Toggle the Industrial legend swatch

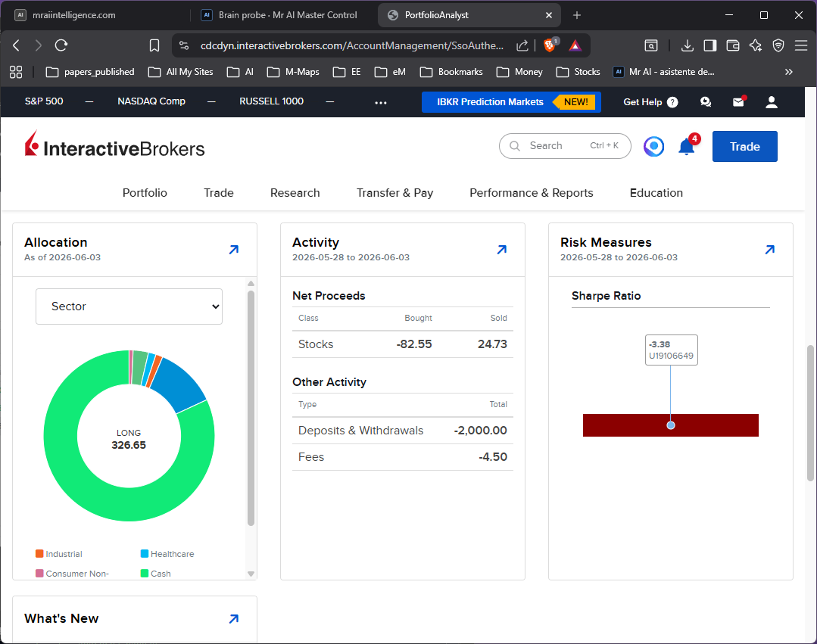coord(39,553)
